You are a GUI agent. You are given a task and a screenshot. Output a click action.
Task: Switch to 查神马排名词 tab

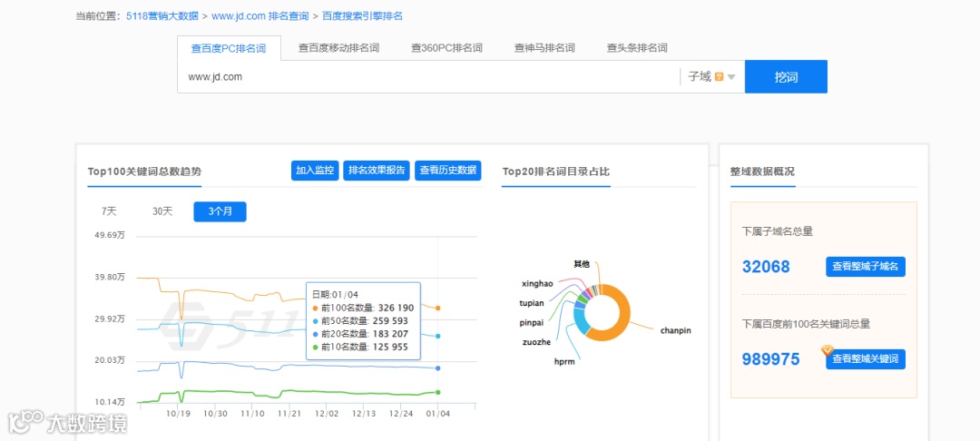coord(544,48)
